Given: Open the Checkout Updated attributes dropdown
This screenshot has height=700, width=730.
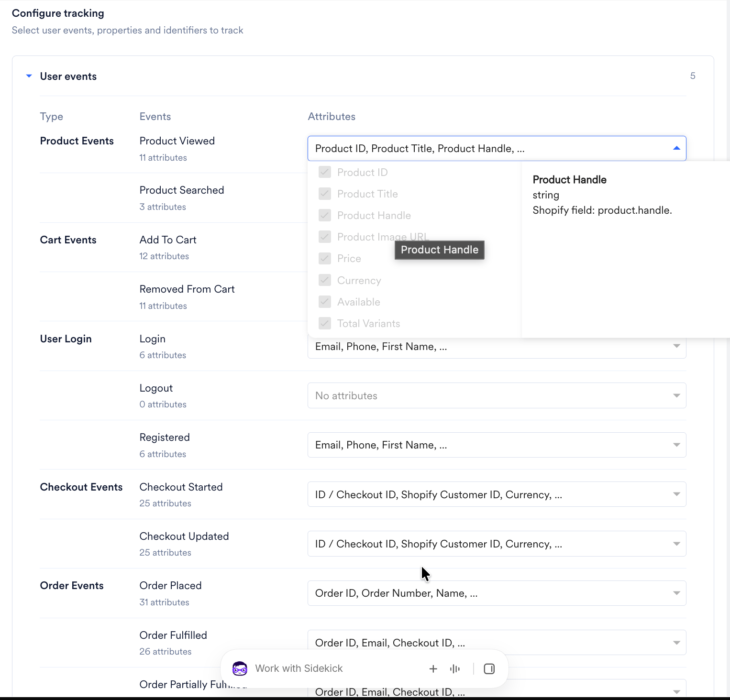Looking at the screenshot, I should (x=497, y=544).
